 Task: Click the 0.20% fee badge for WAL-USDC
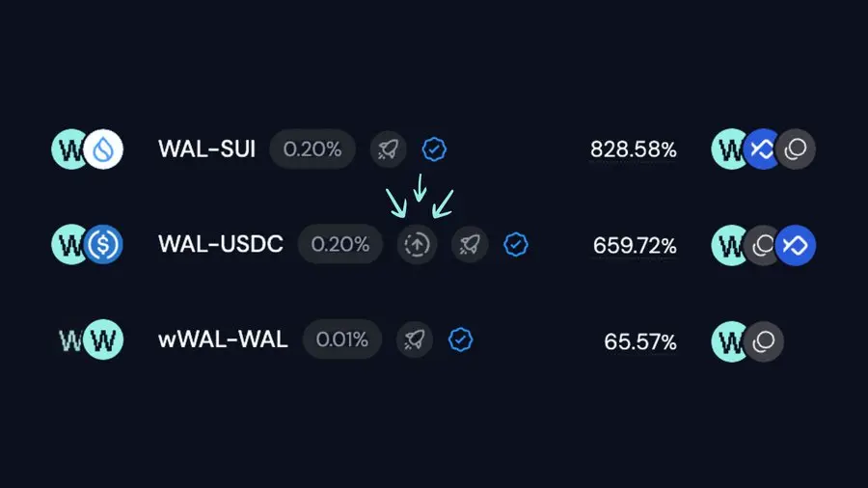click(x=339, y=244)
